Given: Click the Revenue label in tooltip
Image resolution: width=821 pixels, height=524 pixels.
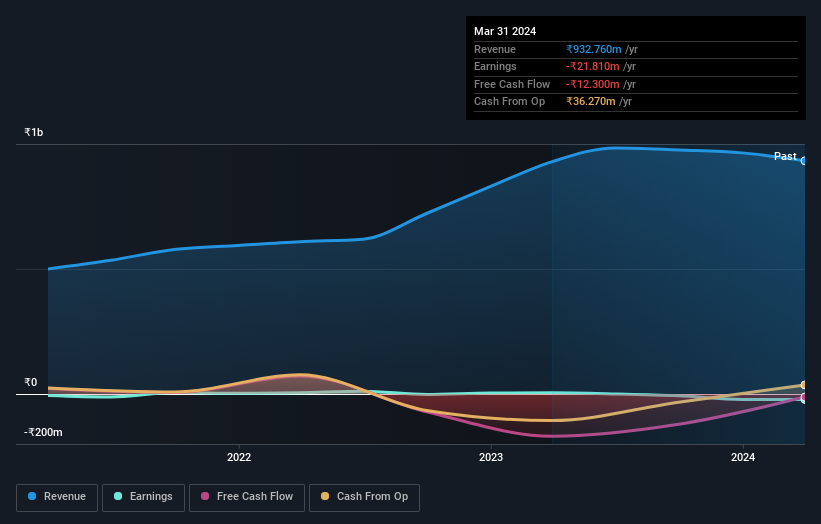Looking at the screenshot, I should coord(495,49).
